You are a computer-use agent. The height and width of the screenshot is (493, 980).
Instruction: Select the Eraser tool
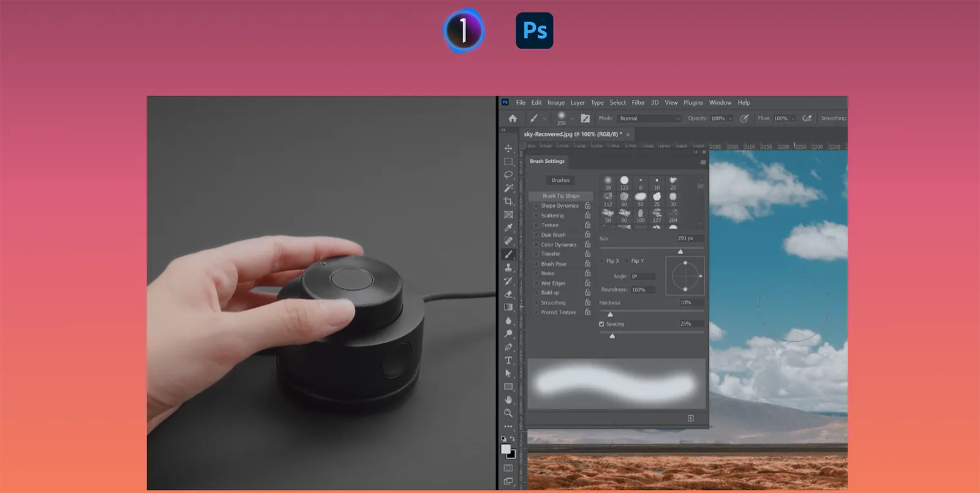click(x=508, y=294)
